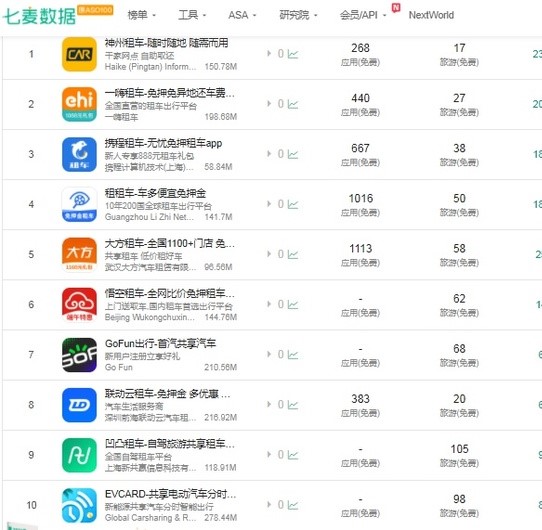Open the 凹凸租车 app icon
Image resolution: width=542 pixels, height=530 pixels.
point(79,455)
